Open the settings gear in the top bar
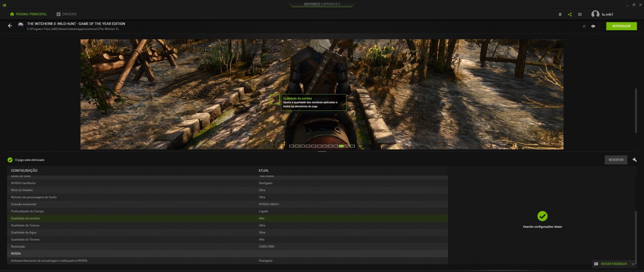The height and width of the screenshot is (272, 644). [580, 14]
